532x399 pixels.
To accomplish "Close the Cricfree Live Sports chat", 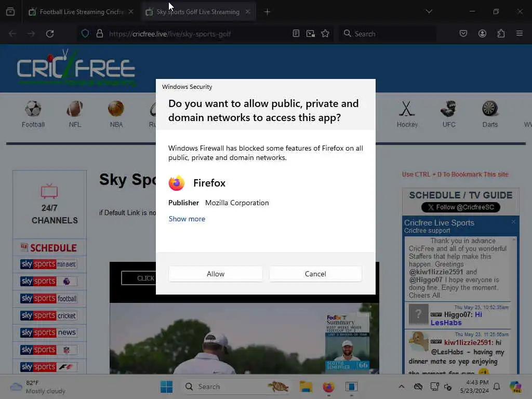I will (x=513, y=221).
